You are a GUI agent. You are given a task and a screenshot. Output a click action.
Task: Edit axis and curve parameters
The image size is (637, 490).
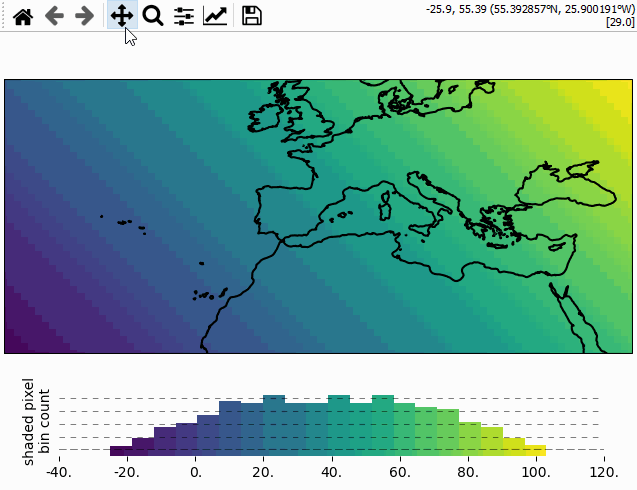coord(215,16)
